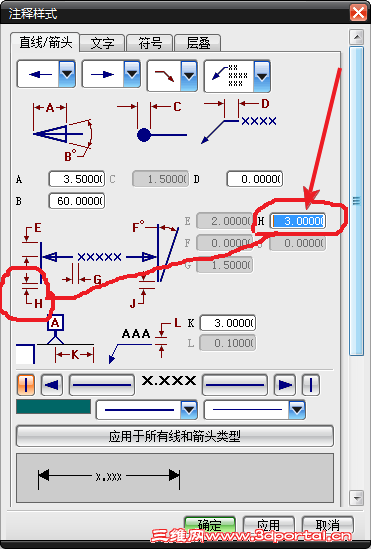Switch to the 文字 tab
This screenshot has width=371, height=549.
(x=102, y=43)
